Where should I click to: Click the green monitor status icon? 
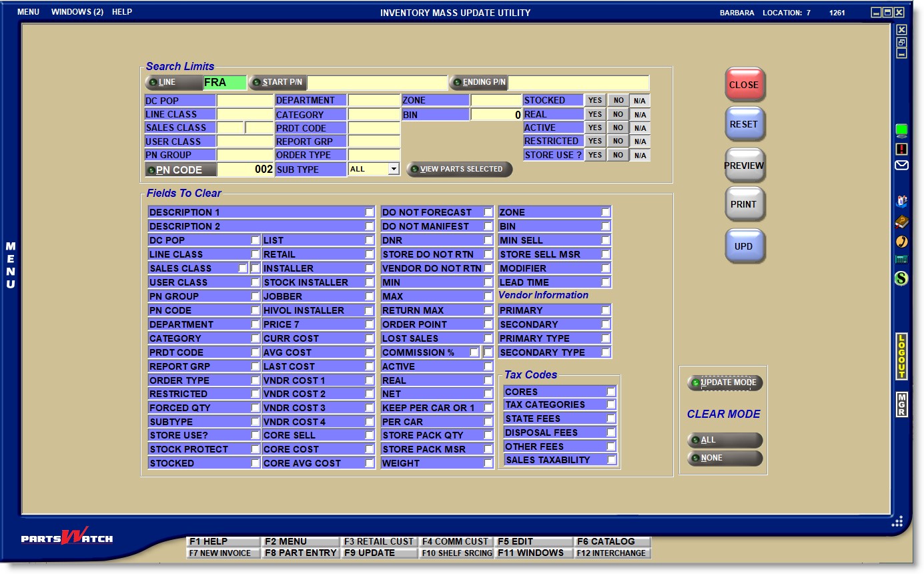point(901,129)
